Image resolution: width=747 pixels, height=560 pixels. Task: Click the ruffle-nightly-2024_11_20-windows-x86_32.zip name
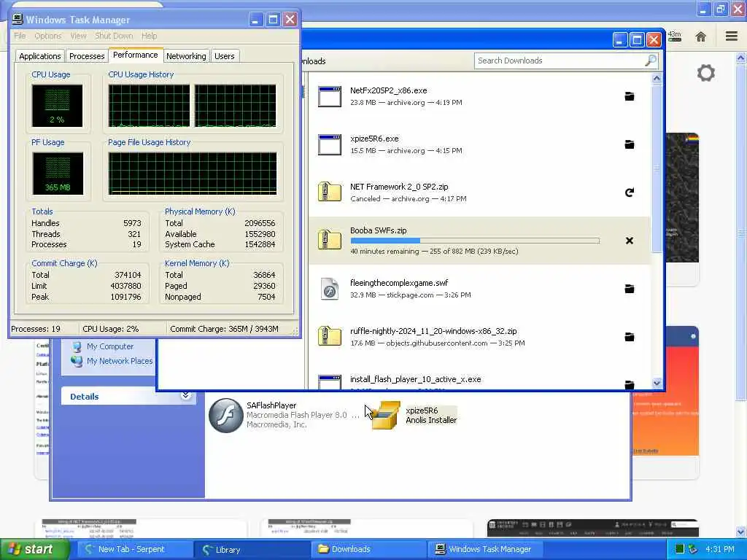pyautogui.click(x=433, y=331)
